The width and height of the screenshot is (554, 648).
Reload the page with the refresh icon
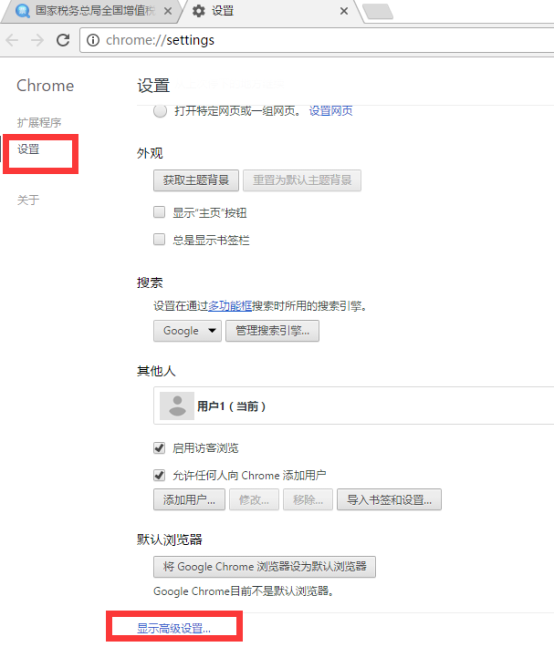[63, 40]
